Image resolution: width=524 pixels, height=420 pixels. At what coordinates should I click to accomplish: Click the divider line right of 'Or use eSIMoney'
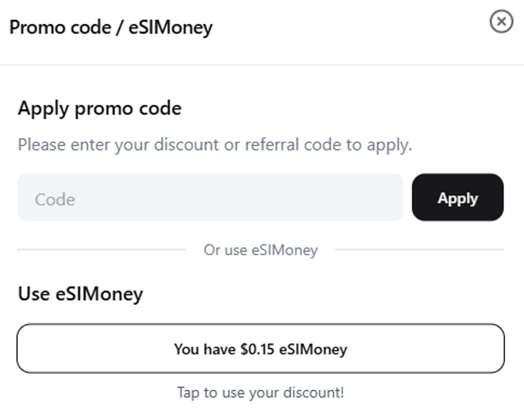419,250
